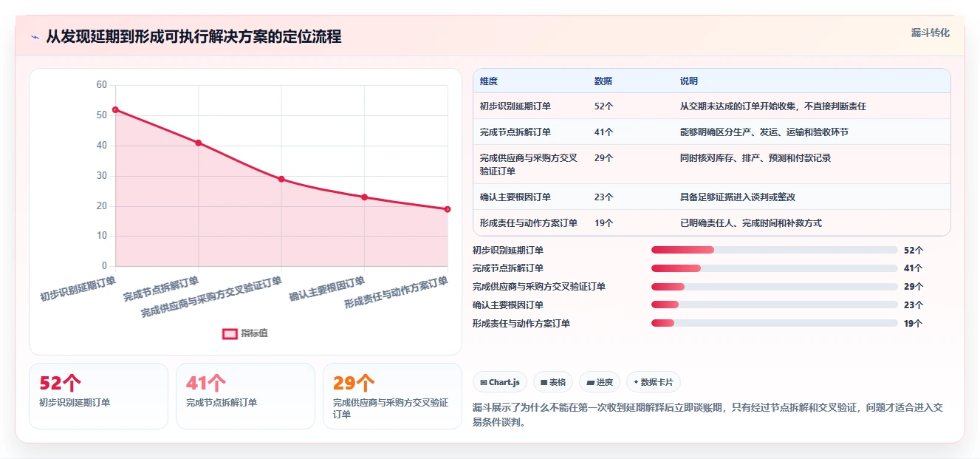Click progress list value 52个
Image resolution: width=980 pixels, height=459 pixels.
click(x=914, y=251)
